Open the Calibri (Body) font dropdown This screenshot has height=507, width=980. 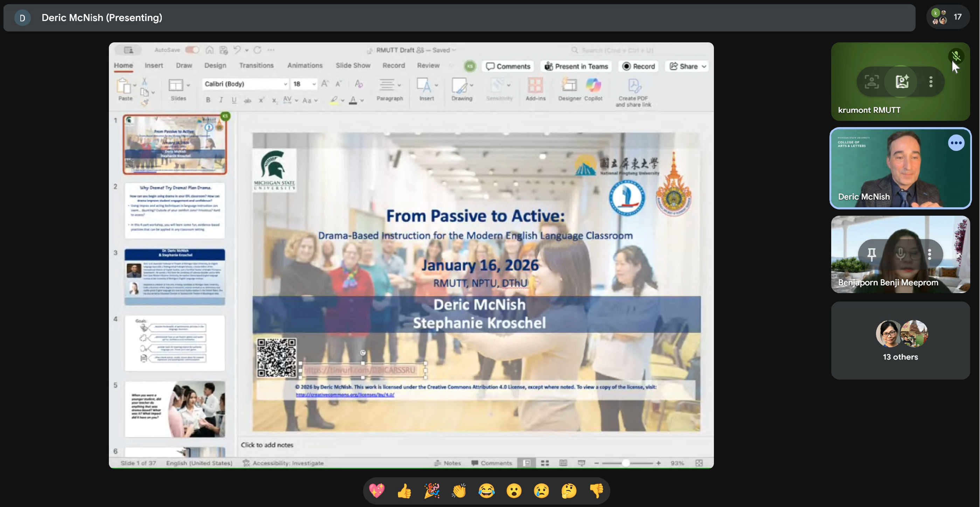tap(285, 84)
